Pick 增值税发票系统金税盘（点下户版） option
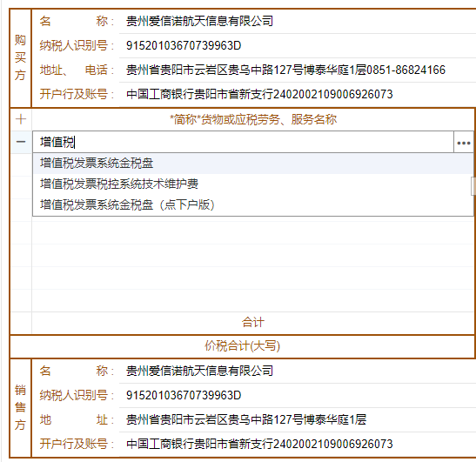This screenshot has height=462, width=476. click(x=253, y=204)
